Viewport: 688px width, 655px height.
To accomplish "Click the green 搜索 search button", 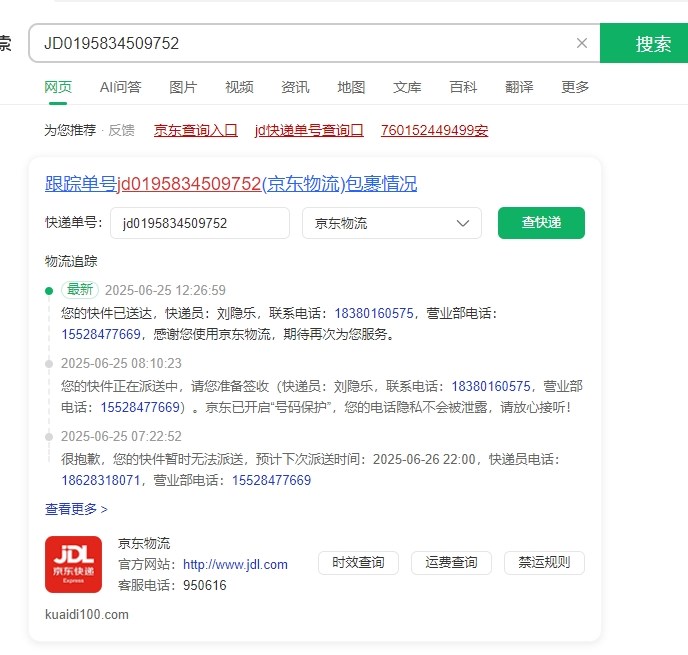I will tap(644, 43).
